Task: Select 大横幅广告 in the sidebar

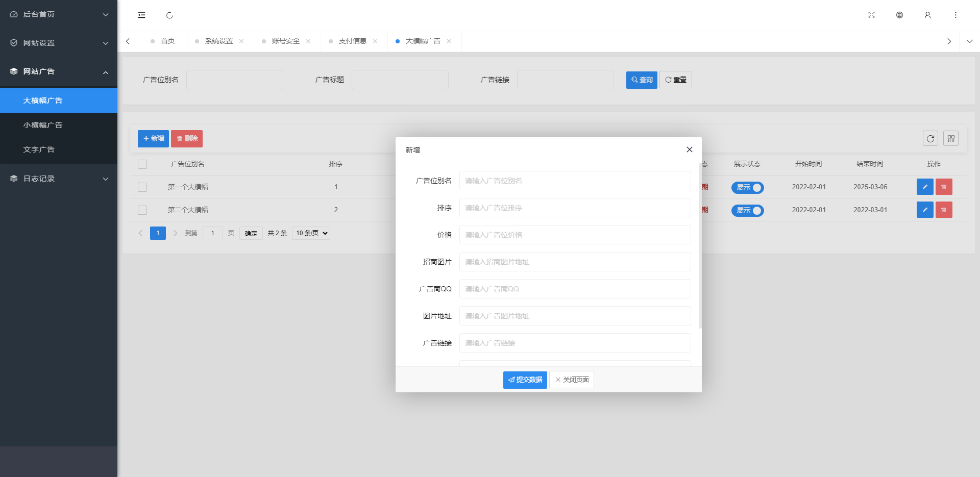Action: coord(59,101)
